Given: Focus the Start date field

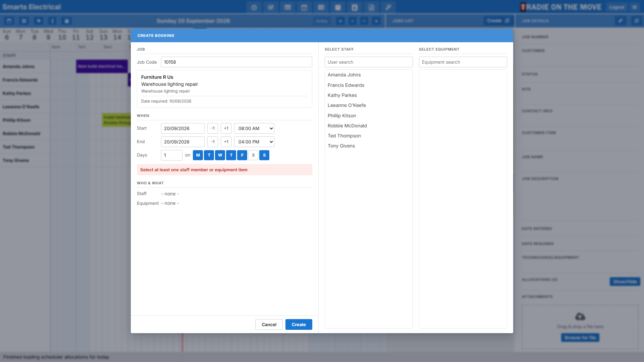Looking at the screenshot, I should 183,128.
